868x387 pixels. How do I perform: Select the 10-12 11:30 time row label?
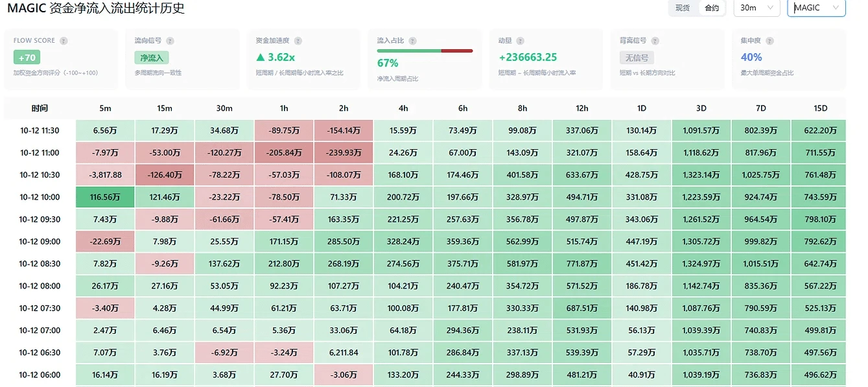[x=40, y=130]
